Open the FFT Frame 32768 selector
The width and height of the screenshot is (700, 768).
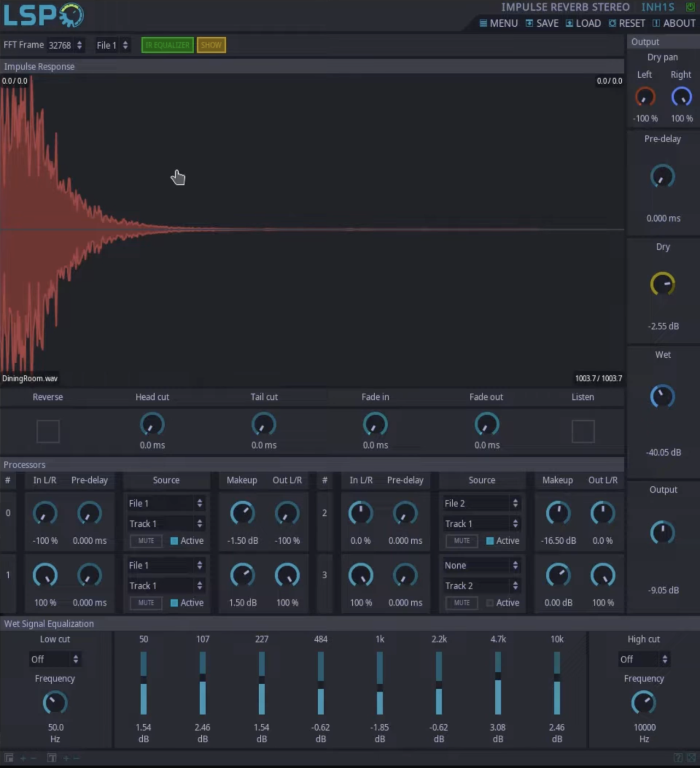[65, 45]
